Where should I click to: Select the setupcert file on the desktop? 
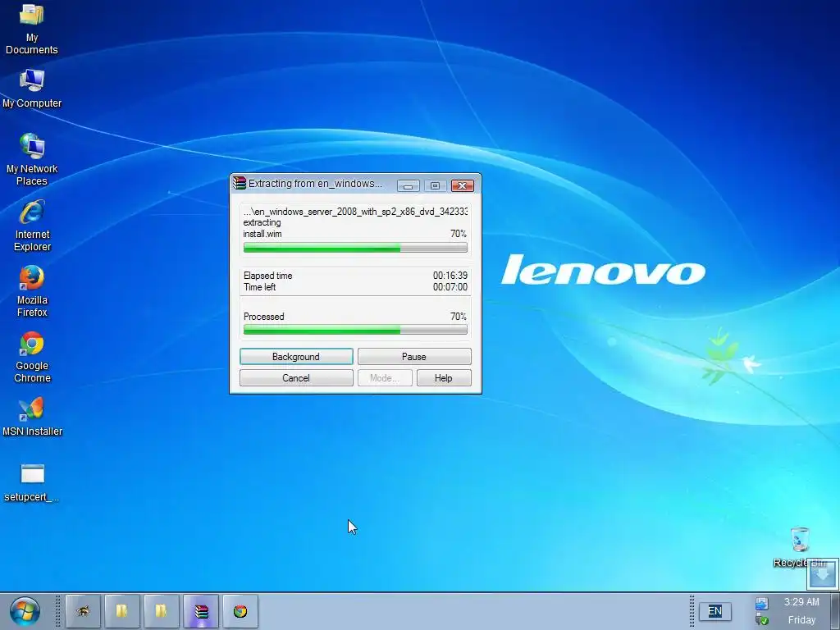coord(32,482)
